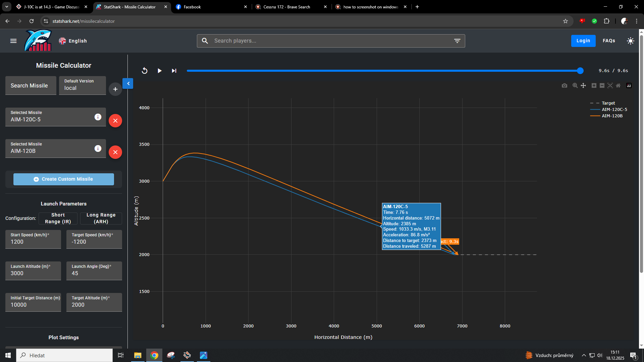Open the Default Version dropdown
The image size is (644, 362).
point(83,85)
